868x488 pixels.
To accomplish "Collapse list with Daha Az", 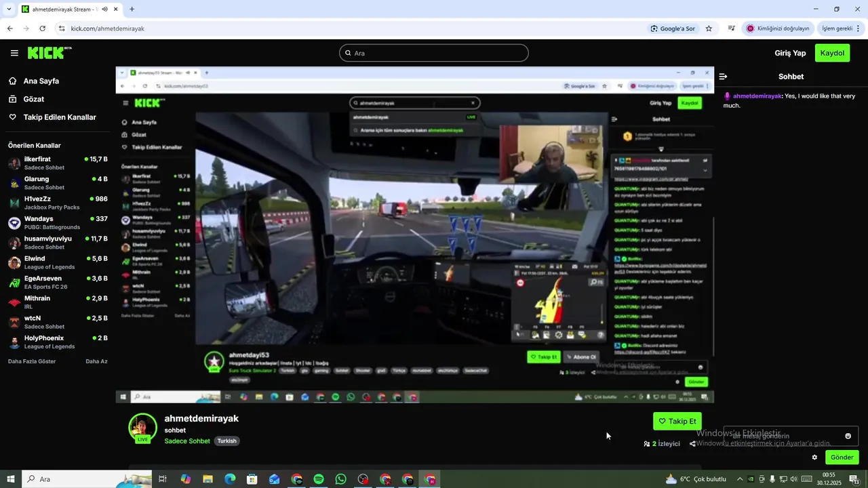I will click(96, 361).
